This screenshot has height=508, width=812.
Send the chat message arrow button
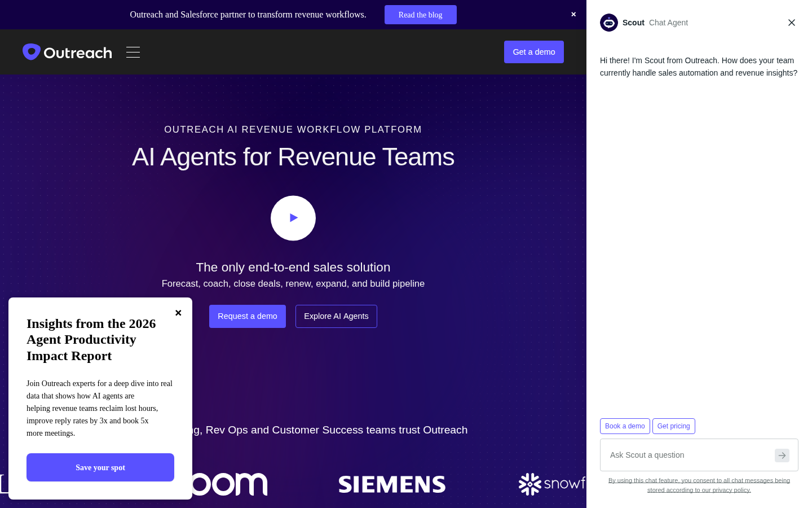coord(782,456)
